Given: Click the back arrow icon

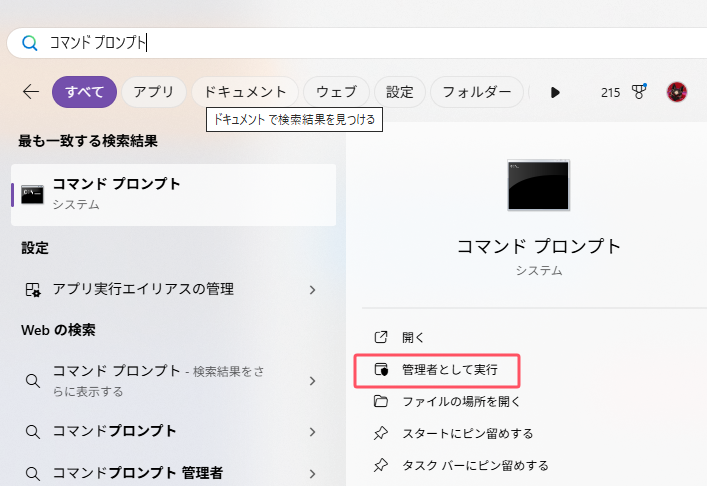Looking at the screenshot, I should [x=31, y=92].
